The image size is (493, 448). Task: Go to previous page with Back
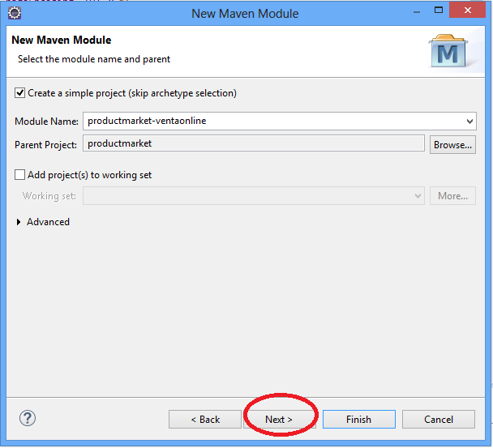(205, 419)
